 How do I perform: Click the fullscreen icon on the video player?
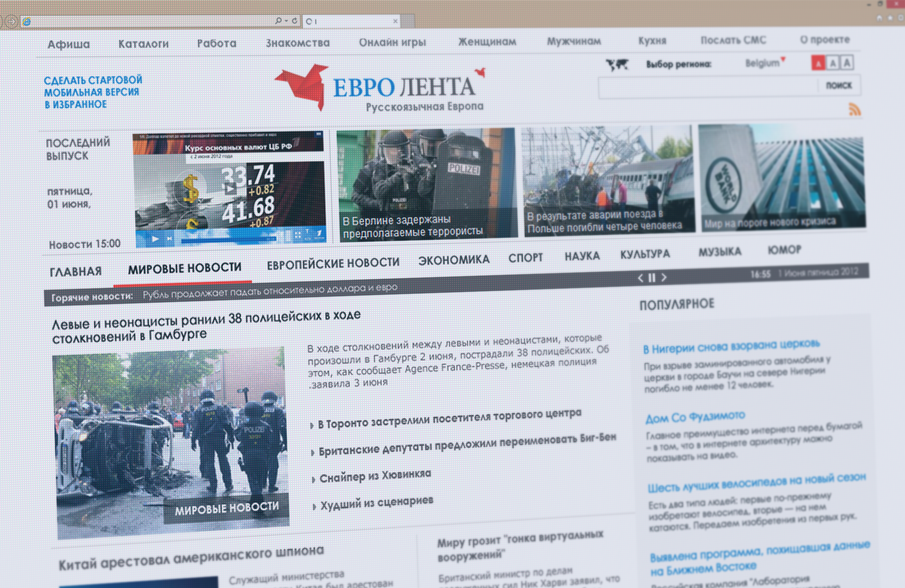(298, 235)
